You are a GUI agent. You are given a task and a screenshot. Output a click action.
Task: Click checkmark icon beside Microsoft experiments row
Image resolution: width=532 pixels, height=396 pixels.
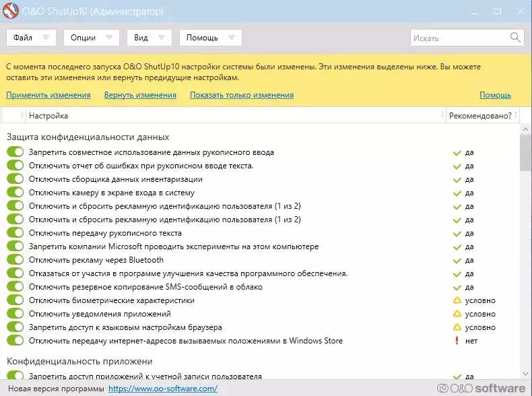457,247
